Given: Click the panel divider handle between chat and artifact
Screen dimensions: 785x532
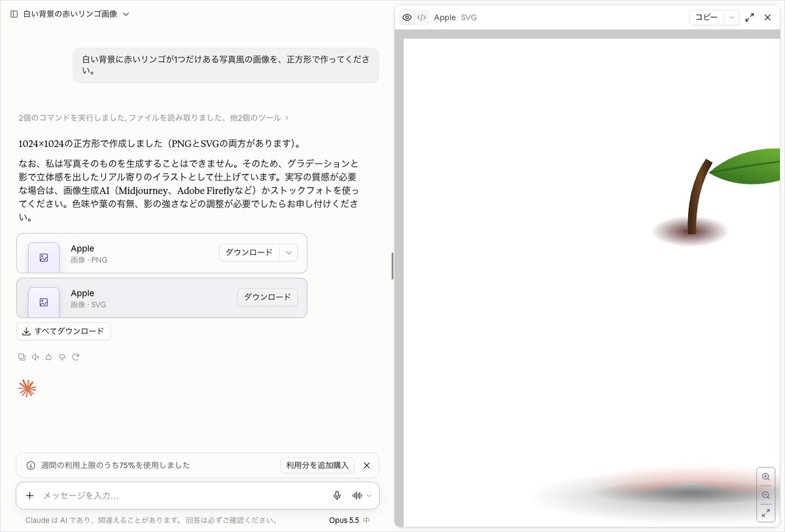Looking at the screenshot, I should click(392, 266).
